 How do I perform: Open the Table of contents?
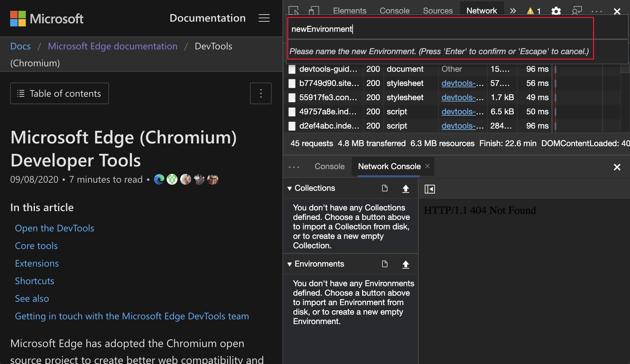[x=60, y=93]
